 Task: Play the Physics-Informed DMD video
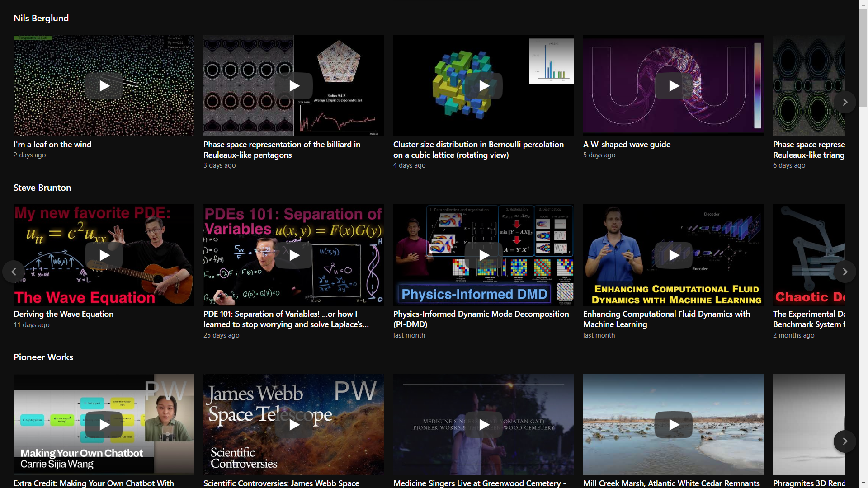[484, 255]
